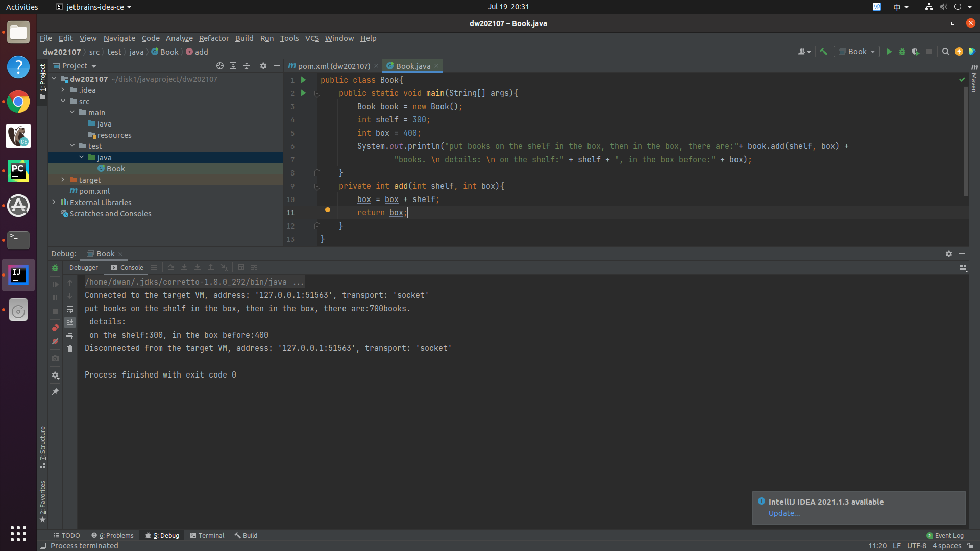
Task: Toggle mute breakpoints
Action: click(x=55, y=341)
